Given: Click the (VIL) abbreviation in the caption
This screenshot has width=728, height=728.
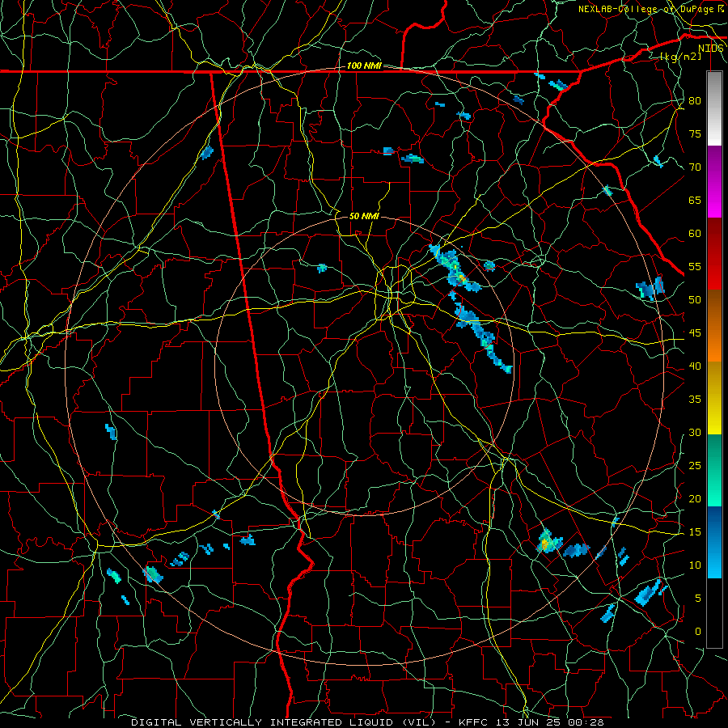Looking at the screenshot, I should click(x=419, y=722).
